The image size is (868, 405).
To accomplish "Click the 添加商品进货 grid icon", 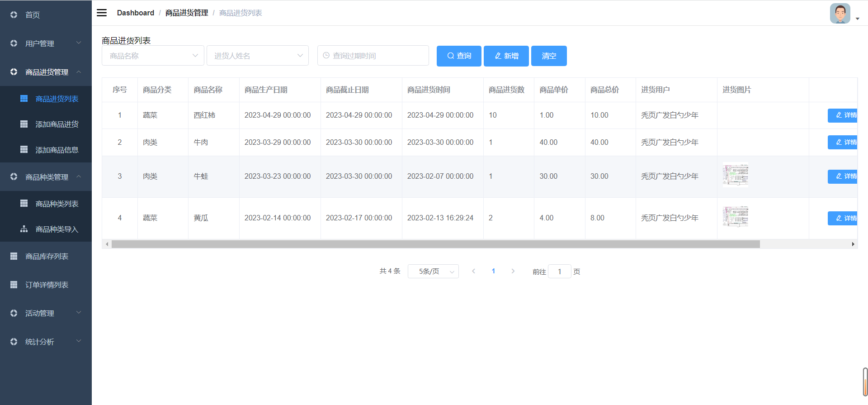I will [x=24, y=124].
